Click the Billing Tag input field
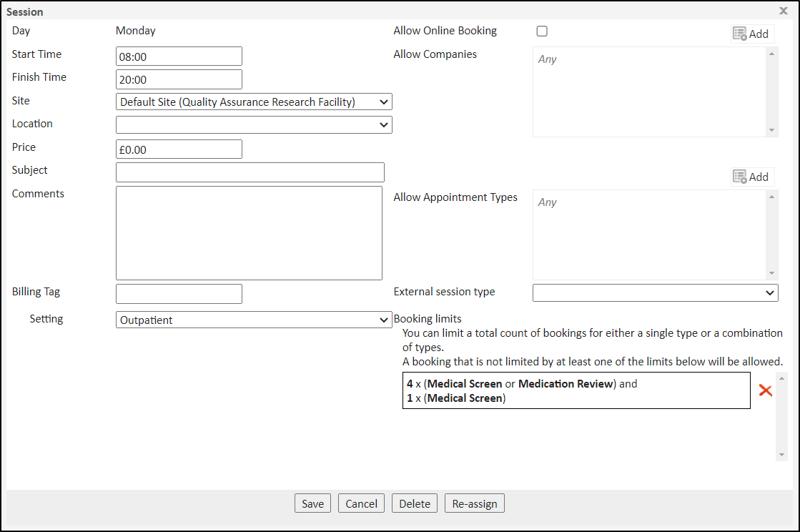This screenshot has height=532, width=800. click(179, 294)
